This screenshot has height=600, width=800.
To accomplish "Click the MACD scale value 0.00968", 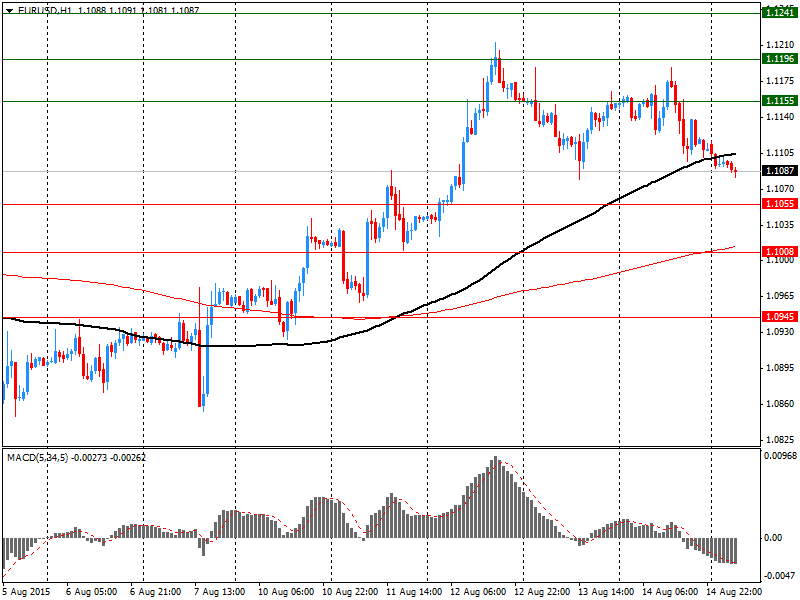I will click(781, 455).
